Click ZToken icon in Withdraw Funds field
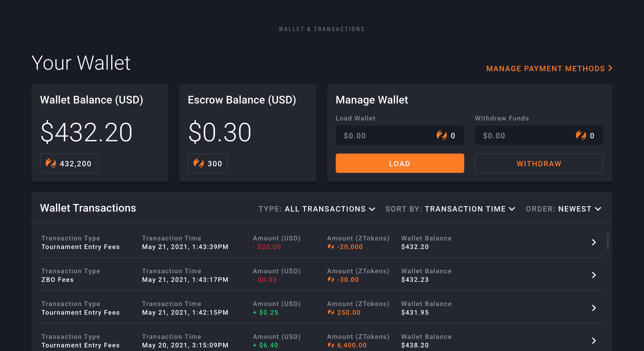The image size is (644, 351). coord(581,135)
